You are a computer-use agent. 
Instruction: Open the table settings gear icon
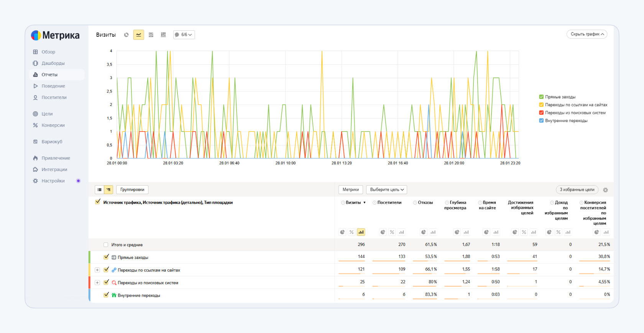[x=606, y=190]
